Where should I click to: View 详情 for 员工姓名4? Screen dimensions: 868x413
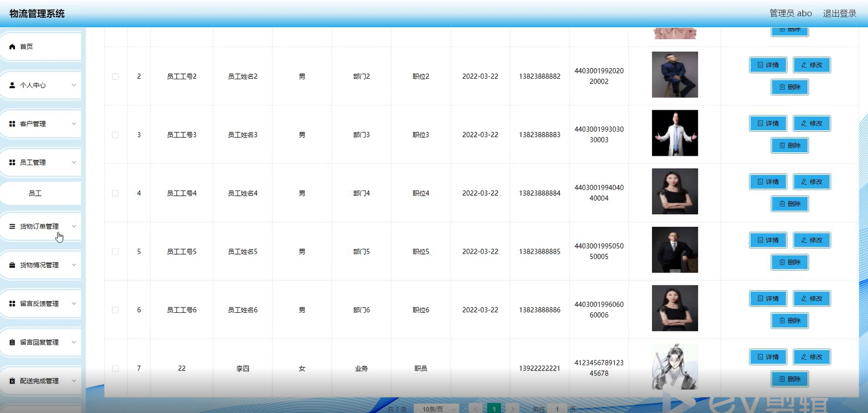[768, 182]
